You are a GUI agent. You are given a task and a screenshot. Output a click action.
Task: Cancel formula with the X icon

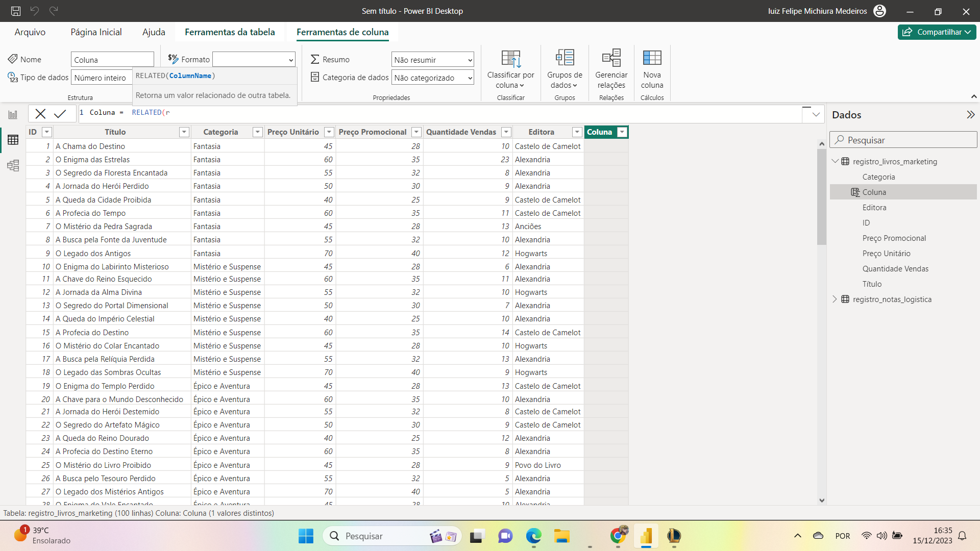click(x=40, y=113)
